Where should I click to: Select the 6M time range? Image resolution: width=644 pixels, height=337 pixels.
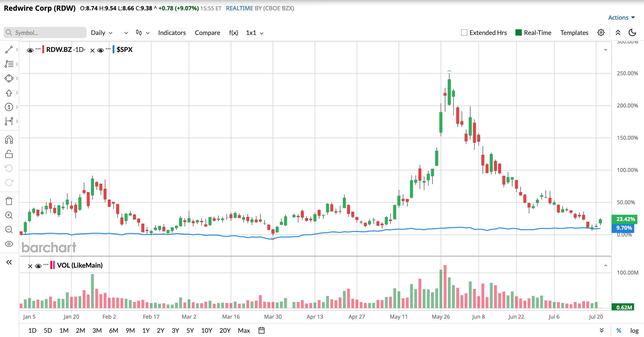click(114, 330)
